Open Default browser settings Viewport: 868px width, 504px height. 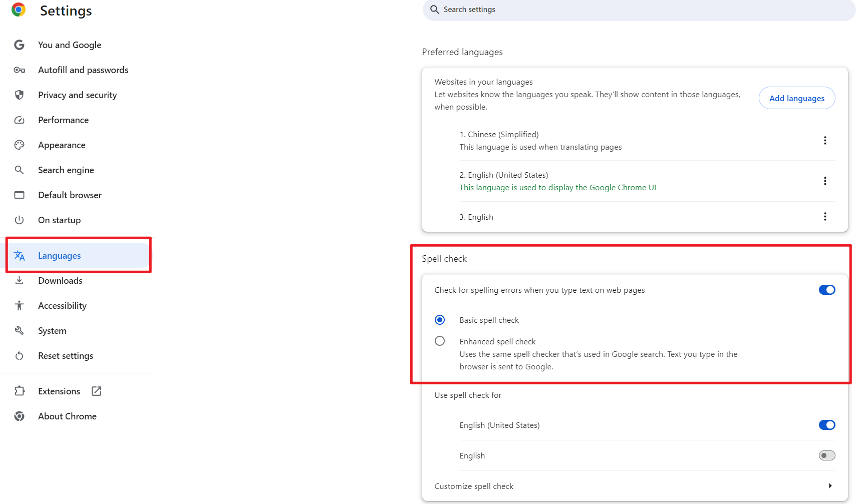[x=70, y=195]
